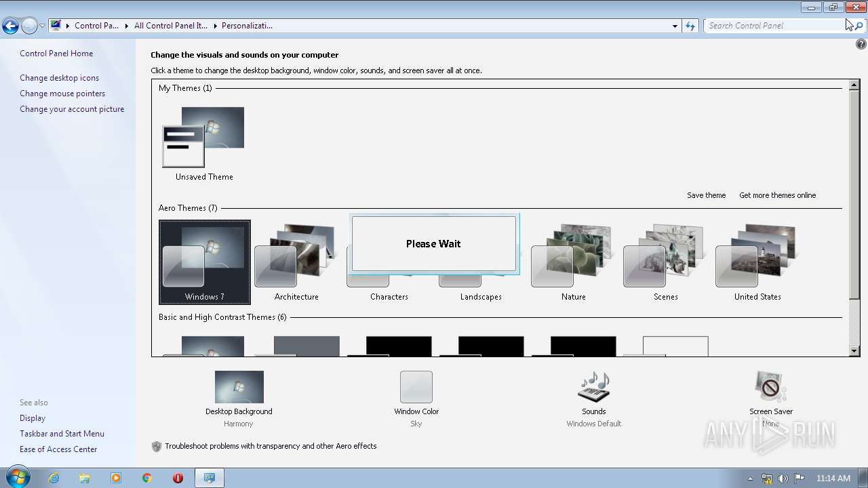Click the Help question mark icon
The image size is (868, 488).
861,44
